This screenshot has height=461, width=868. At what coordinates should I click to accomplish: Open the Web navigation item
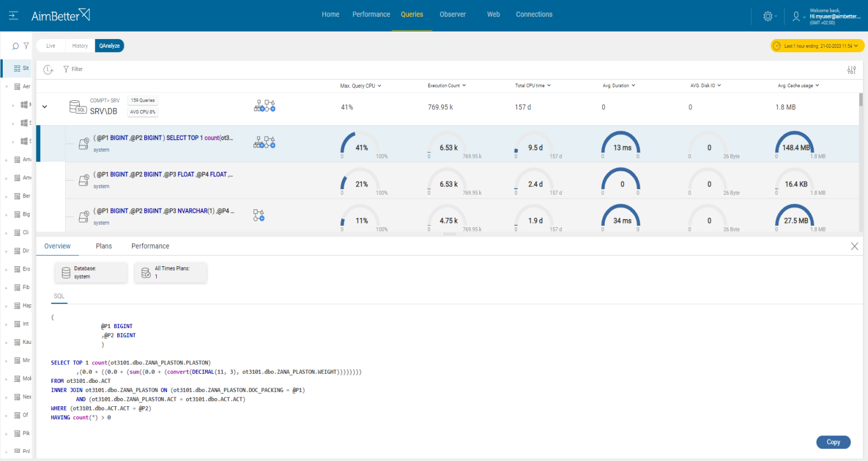[x=493, y=15]
